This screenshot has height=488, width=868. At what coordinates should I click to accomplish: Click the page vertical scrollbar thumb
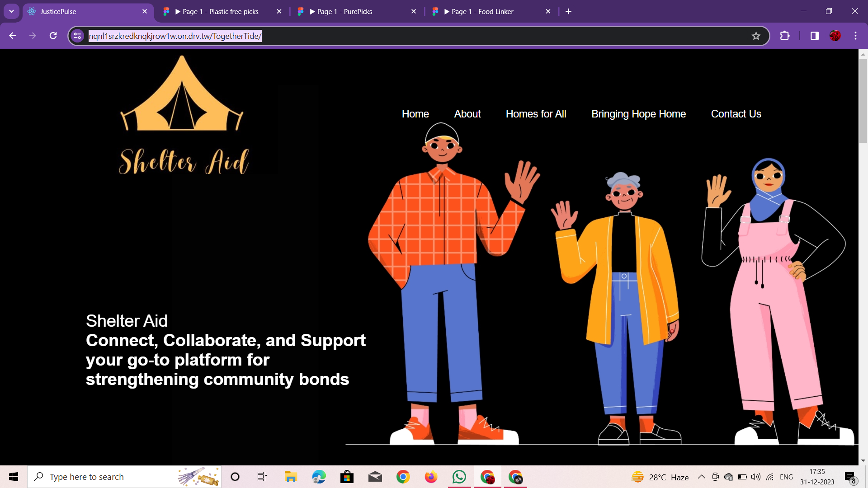point(863,100)
